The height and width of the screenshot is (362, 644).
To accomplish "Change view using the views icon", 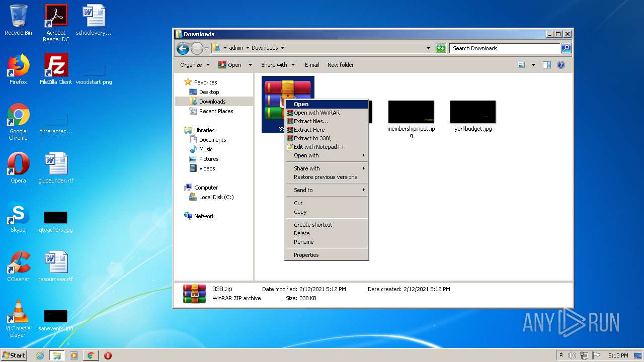I will pyautogui.click(x=521, y=65).
